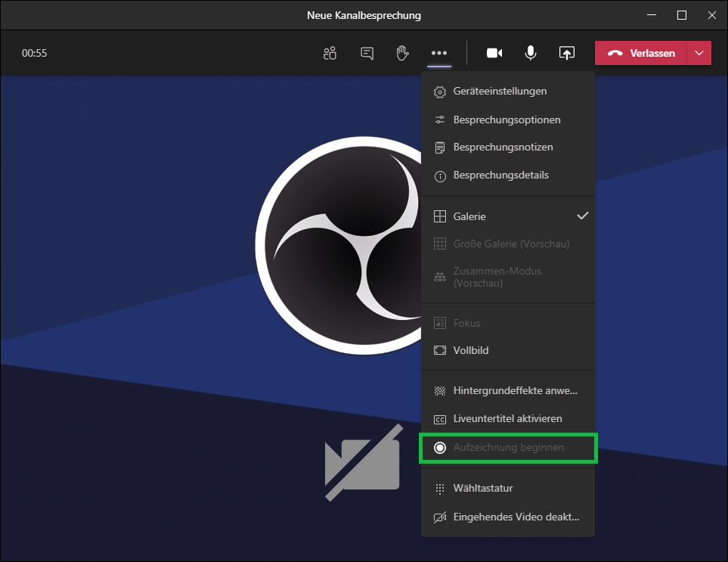
Task: Open the share content tray
Action: click(x=566, y=54)
